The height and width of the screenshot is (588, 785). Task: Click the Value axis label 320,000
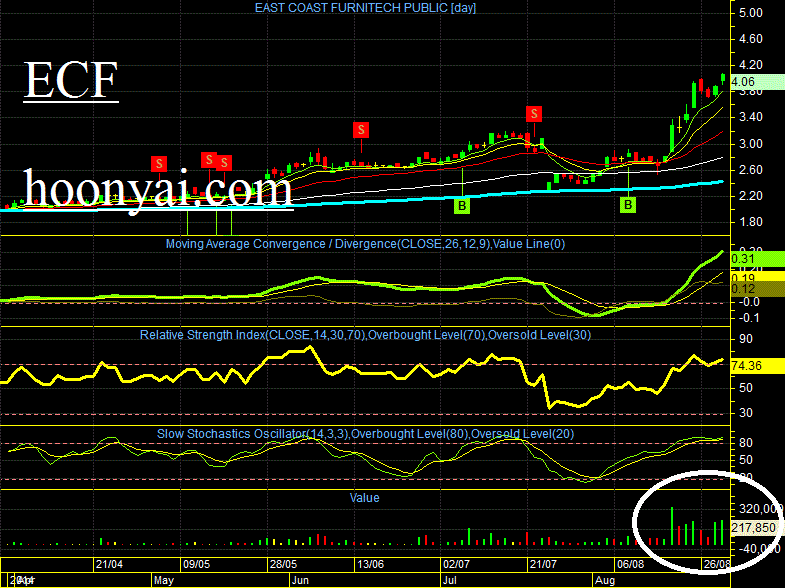click(761, 509)
